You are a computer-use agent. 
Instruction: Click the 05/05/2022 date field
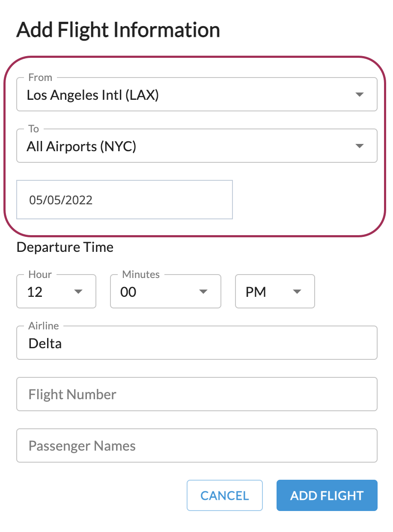tap(125, 200)
